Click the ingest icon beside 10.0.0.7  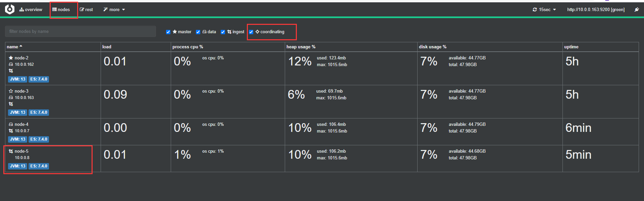(11, 131)
